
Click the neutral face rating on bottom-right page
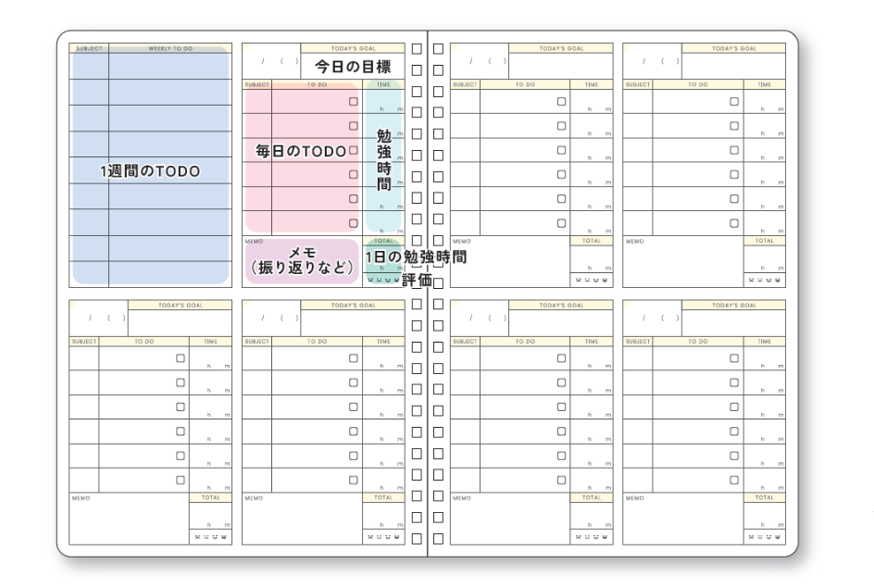pyautogui.click(x=760, y=535)
